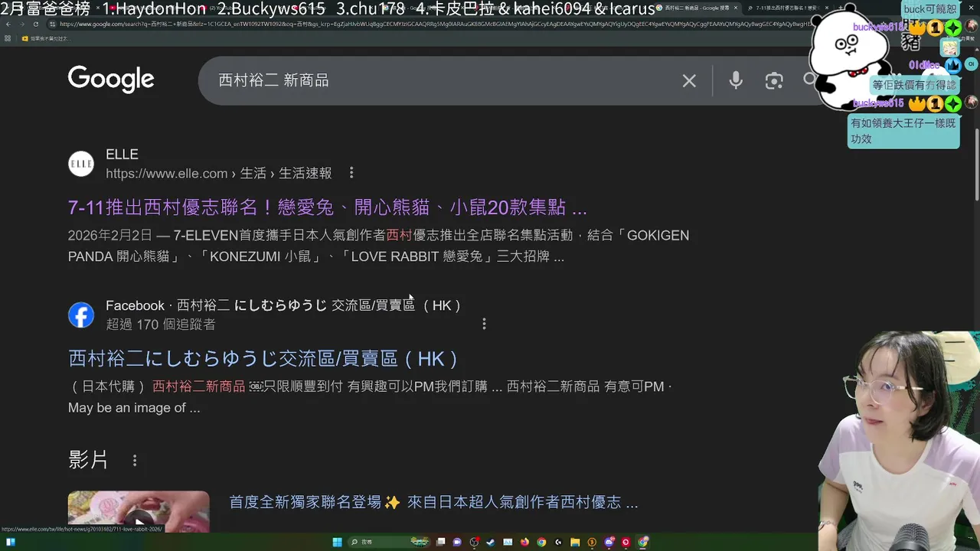This screenshot has width=980, height=551.
Task: Click the red red 西村裕二新商品 snippet text
Action: point(199,386)
